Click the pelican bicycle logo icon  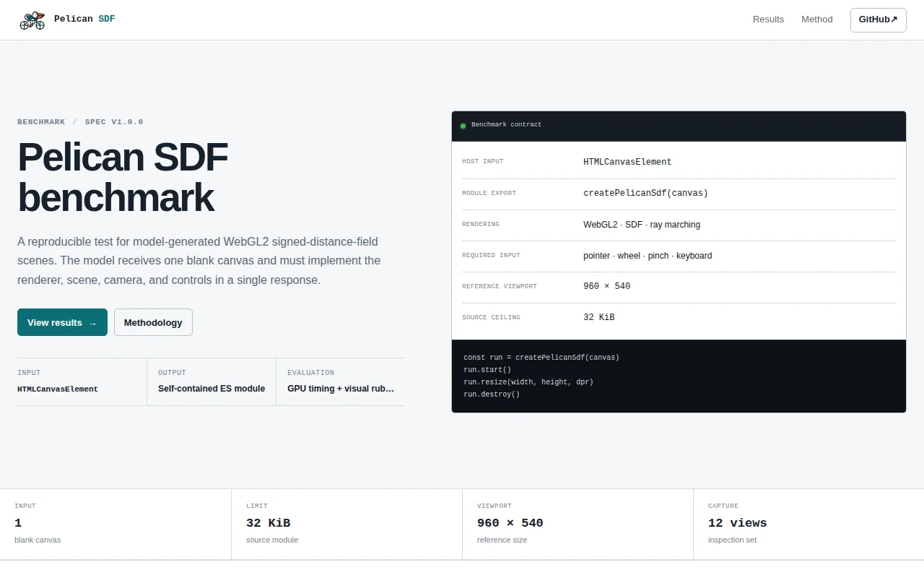click(32, 20)
